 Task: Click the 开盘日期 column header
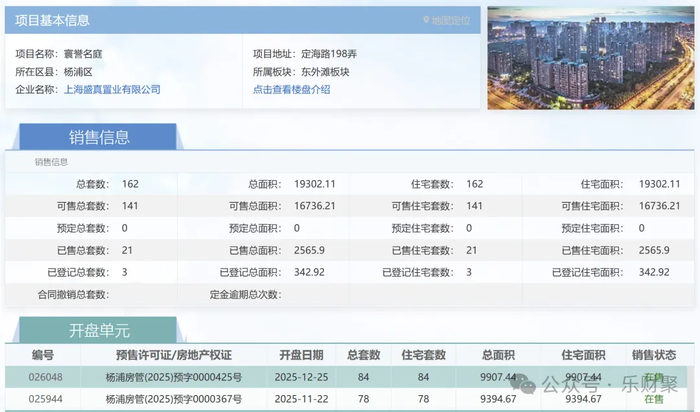click(x=301, y=355)
